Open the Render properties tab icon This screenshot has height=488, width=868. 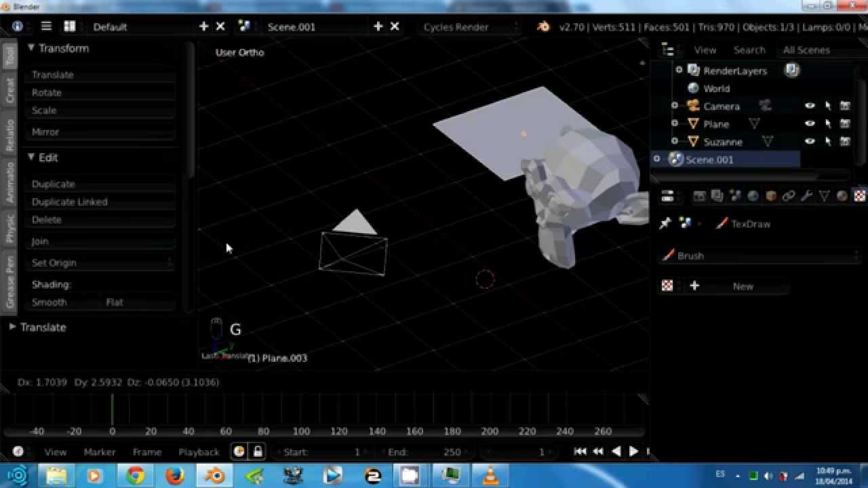699,196
